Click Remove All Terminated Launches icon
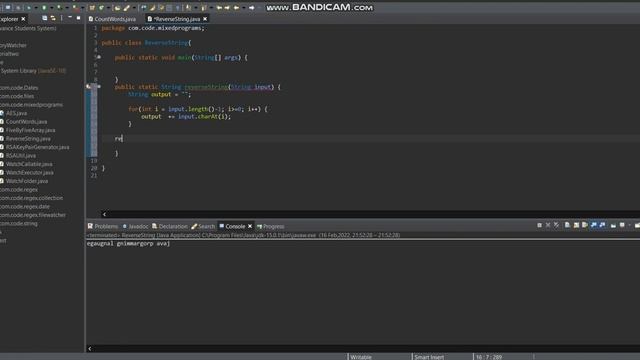Viewport: 640px width, 360px height. (x=556, y=225)
